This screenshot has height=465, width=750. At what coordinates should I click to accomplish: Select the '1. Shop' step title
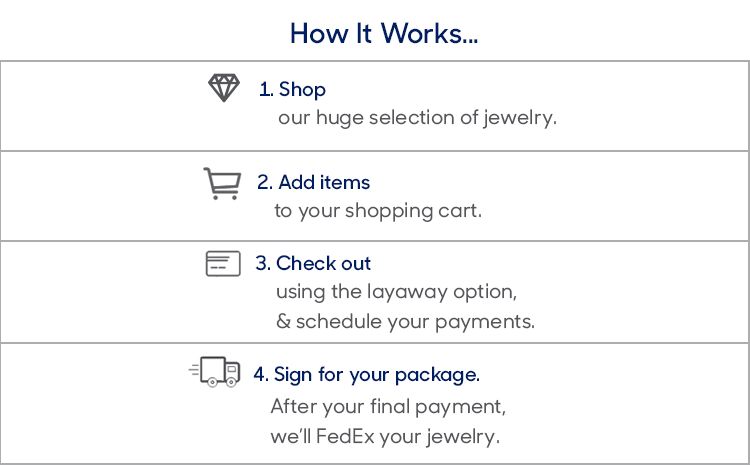click(x=292, y=89)
